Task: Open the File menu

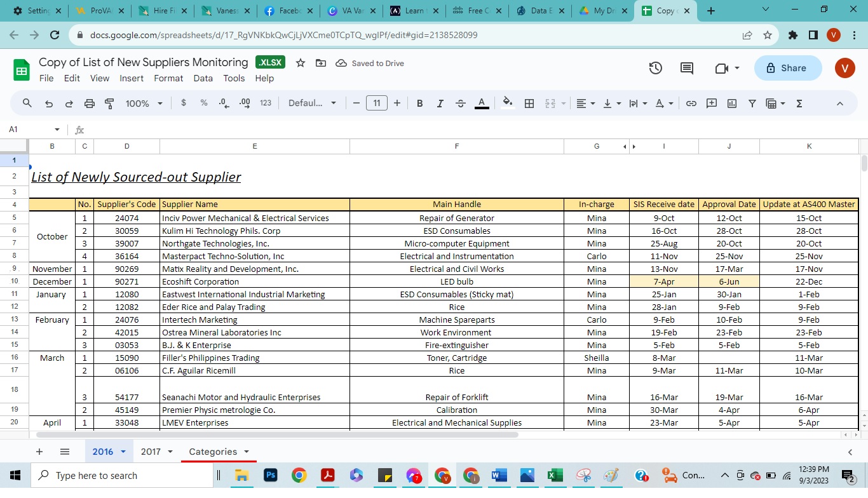Action: pyautogui.click(x=46, y=78)
